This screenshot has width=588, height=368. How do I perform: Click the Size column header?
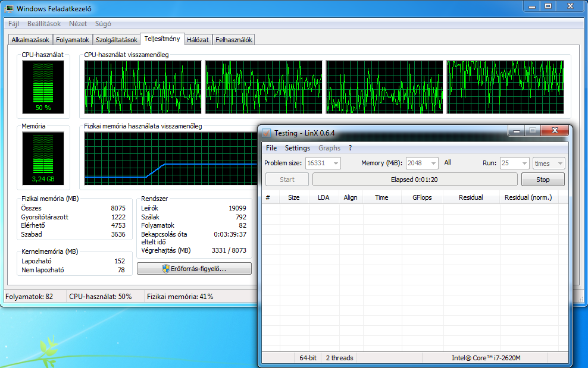coord(294,197)
